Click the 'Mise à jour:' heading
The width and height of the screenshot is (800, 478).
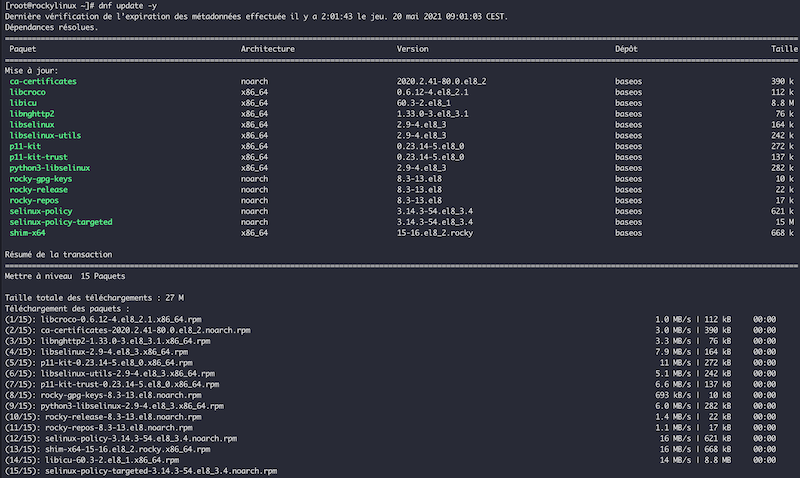pyautogui.click(x=31, y=70)
